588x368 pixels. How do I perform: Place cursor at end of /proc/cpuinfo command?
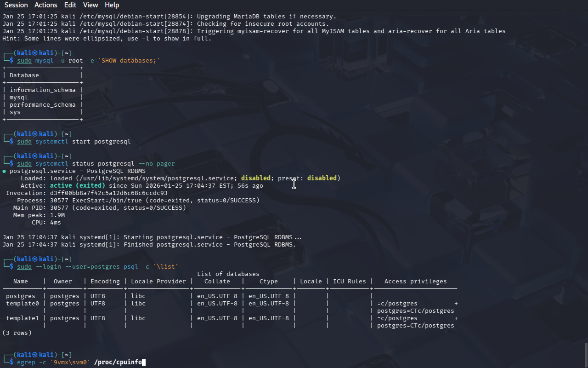[x=143, y=362]
